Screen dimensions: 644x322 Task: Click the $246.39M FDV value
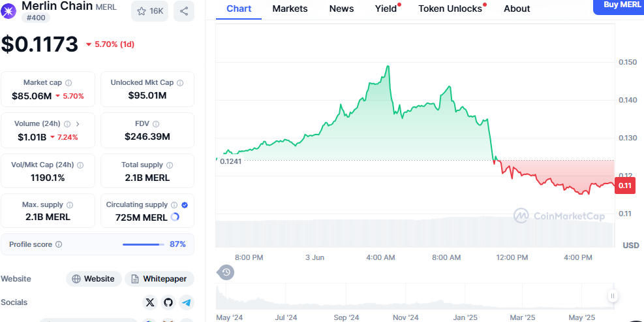click(x=147, y=137)
